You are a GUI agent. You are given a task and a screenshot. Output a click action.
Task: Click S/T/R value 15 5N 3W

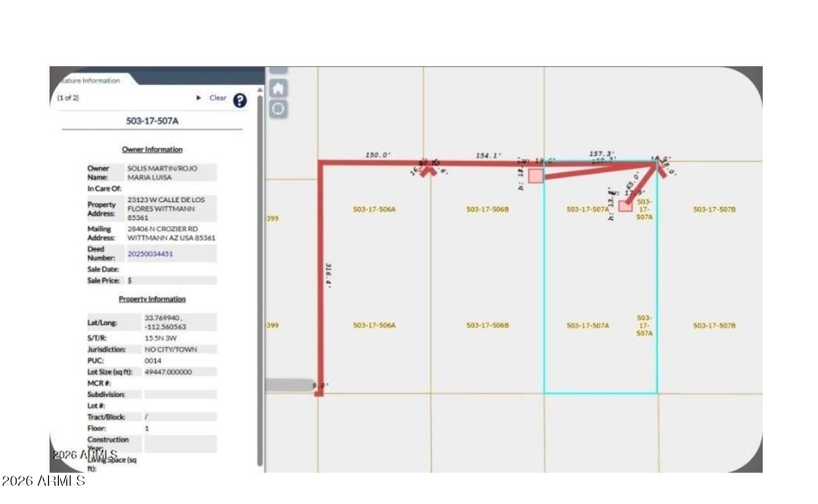coord(161,338)
